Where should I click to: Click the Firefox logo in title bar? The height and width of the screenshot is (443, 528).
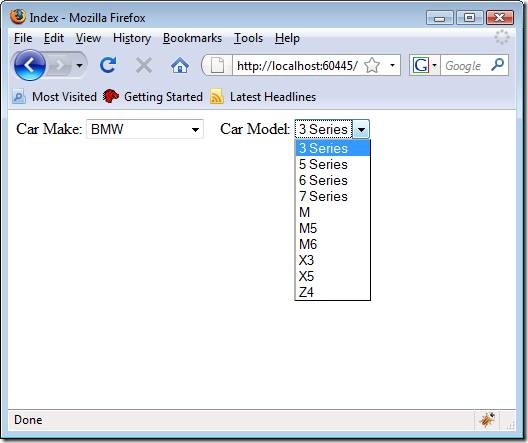tap(18, 17)
